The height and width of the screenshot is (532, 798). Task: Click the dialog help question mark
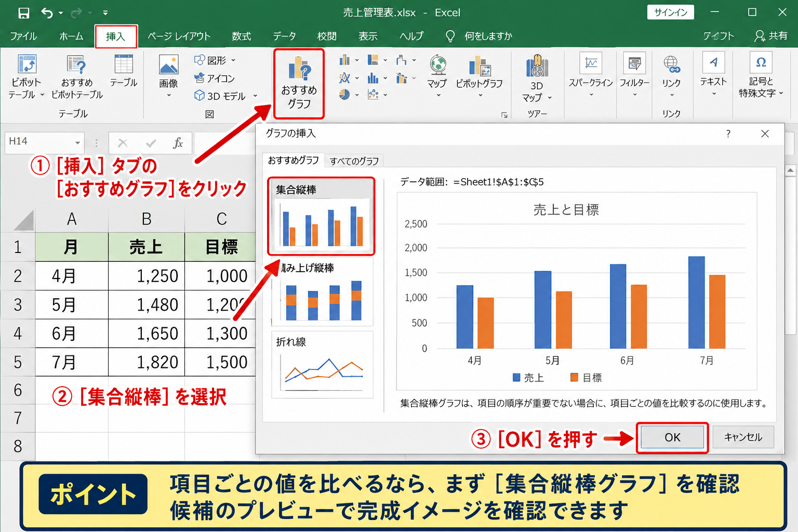[728, 134]
